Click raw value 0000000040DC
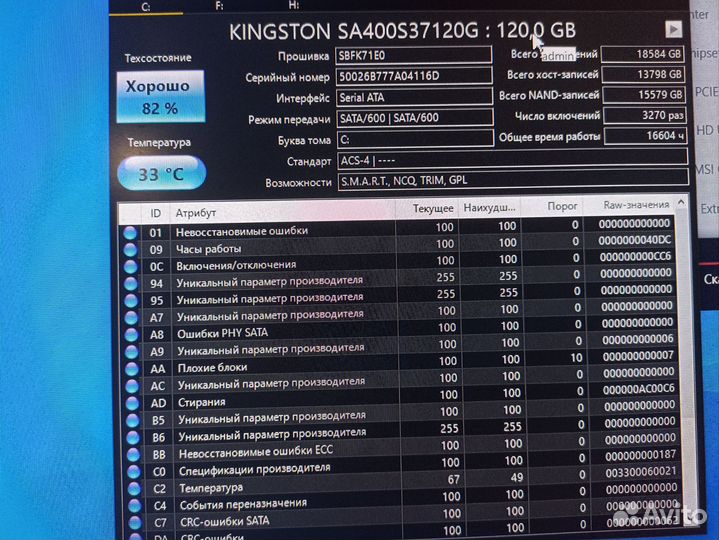Screen dimensions: 719x540 635,240
